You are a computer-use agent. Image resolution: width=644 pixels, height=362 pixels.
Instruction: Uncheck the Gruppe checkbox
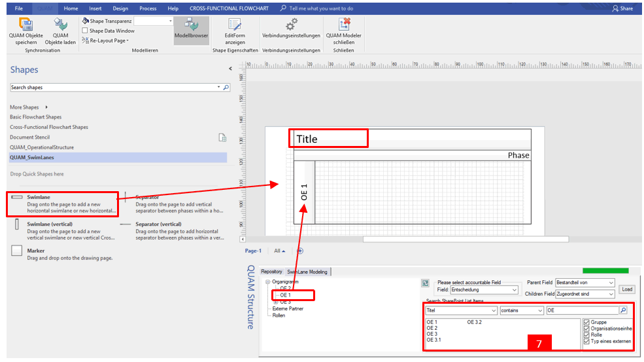click(x=586, y=323)
